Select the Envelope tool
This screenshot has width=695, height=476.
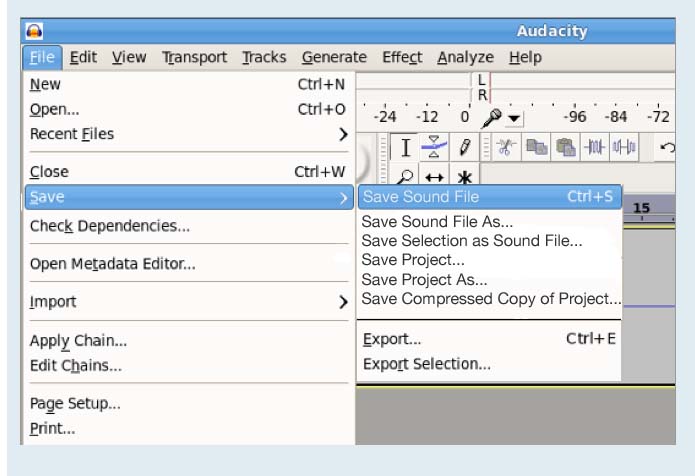coord(434,147)
